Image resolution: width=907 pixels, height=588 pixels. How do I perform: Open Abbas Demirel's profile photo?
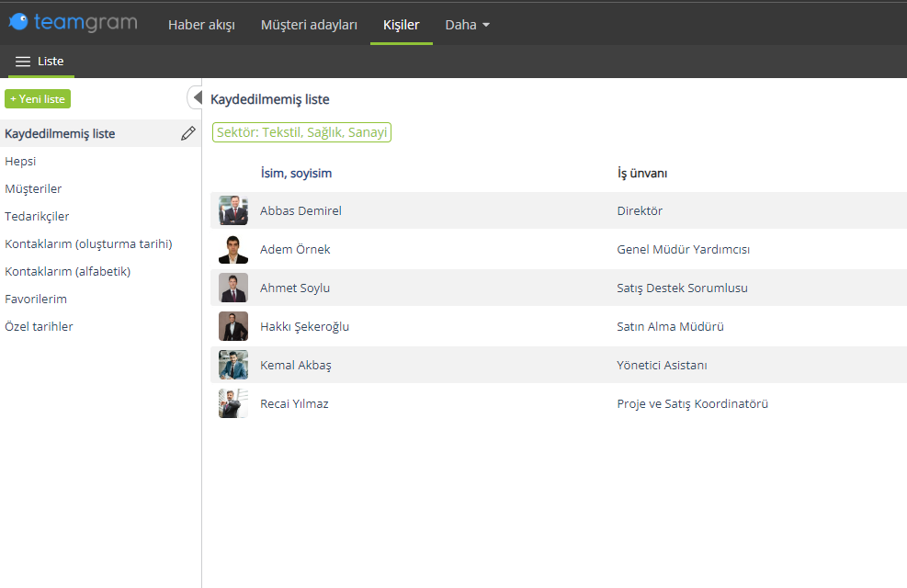pyautogui.click(x=233, y=210)
